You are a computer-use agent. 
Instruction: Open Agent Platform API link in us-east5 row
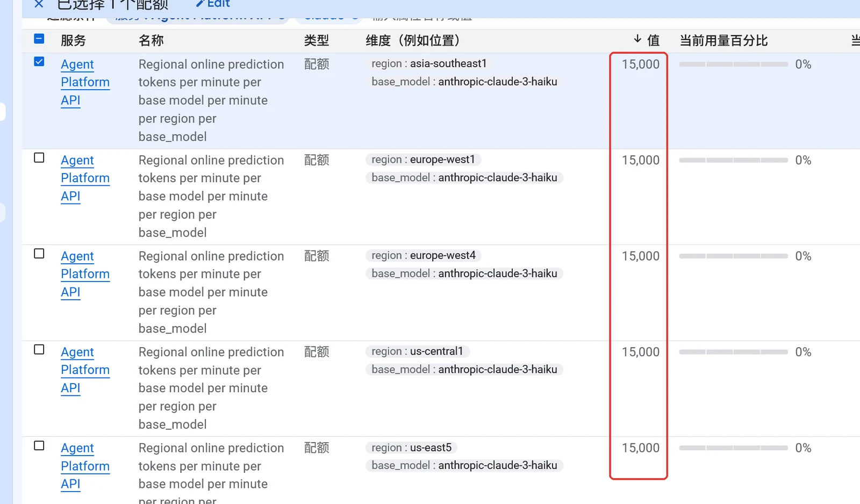click(85, 466)
